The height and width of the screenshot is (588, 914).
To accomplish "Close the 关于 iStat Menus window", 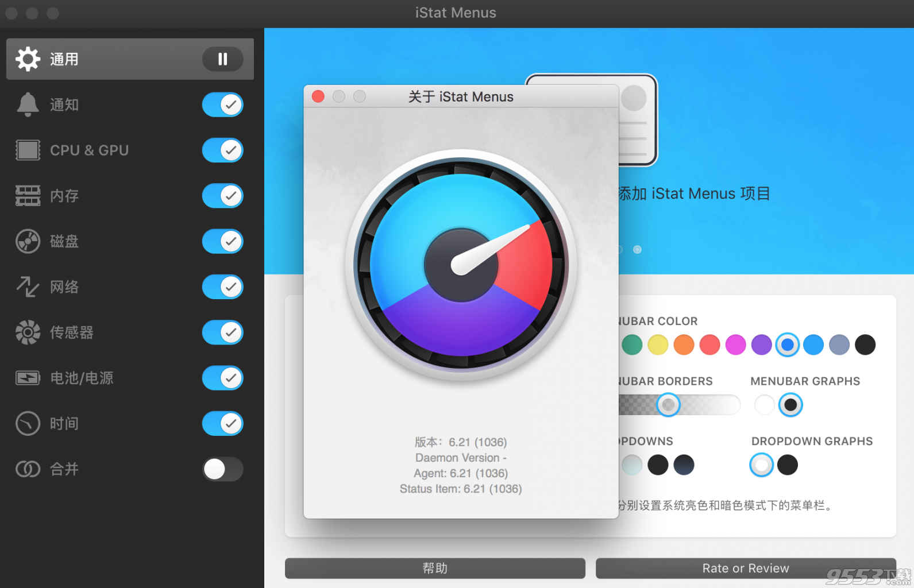I will (318, 96).
